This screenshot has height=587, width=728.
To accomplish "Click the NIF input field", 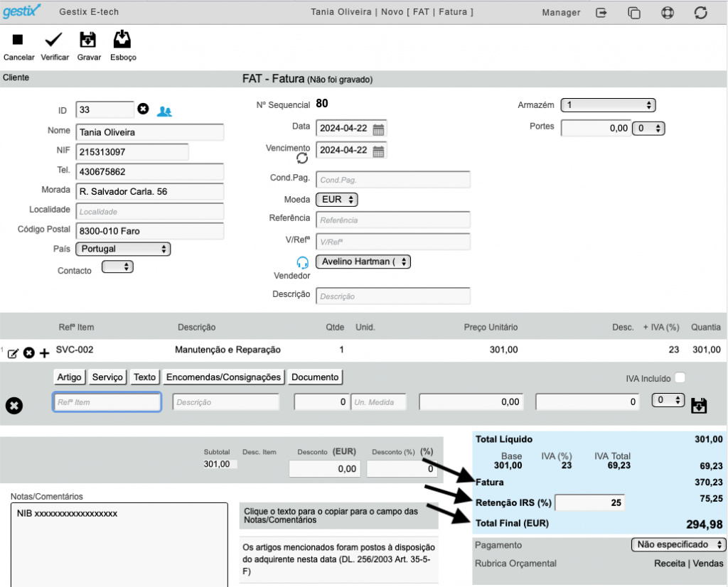I will [x=132, y=152].
